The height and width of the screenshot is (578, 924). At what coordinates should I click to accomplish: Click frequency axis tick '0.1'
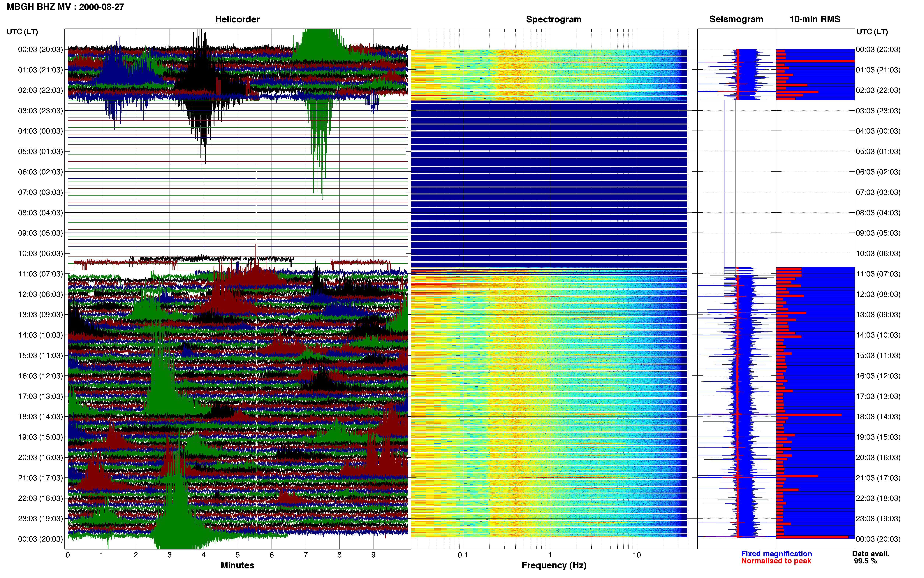pos(463,555)
